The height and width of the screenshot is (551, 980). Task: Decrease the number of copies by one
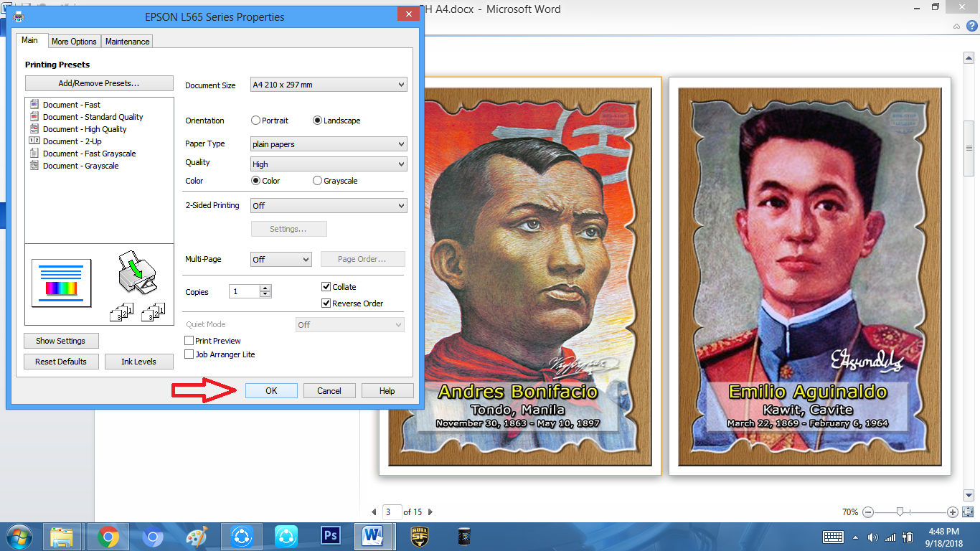(x=265, y=295)
